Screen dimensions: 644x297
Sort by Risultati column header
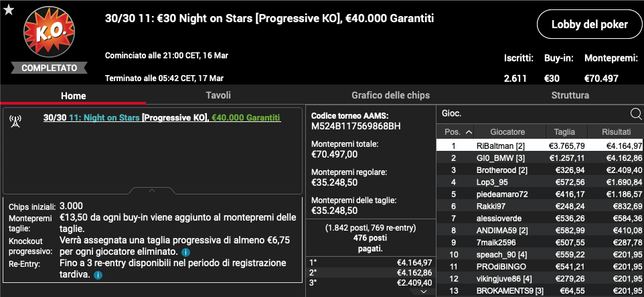616,132
